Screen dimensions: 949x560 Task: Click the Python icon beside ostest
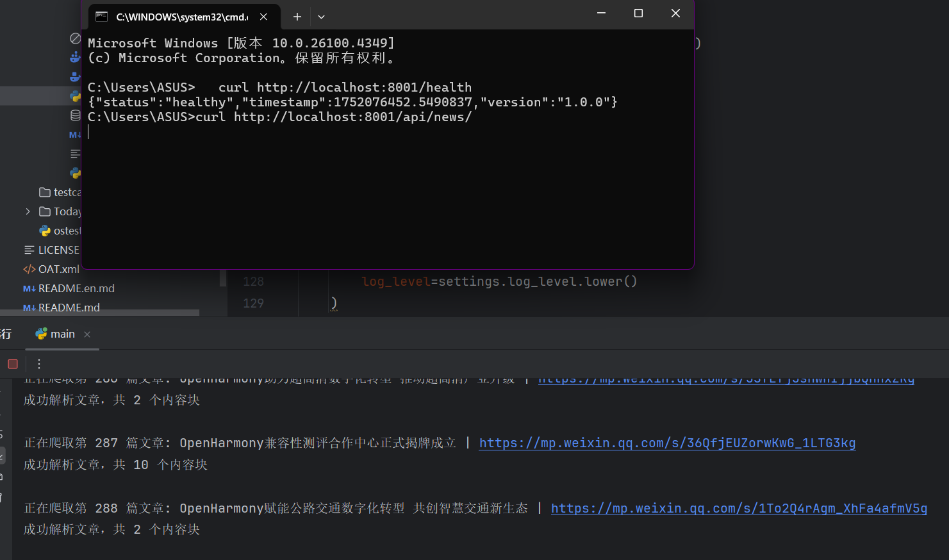(x=45, y=231)
